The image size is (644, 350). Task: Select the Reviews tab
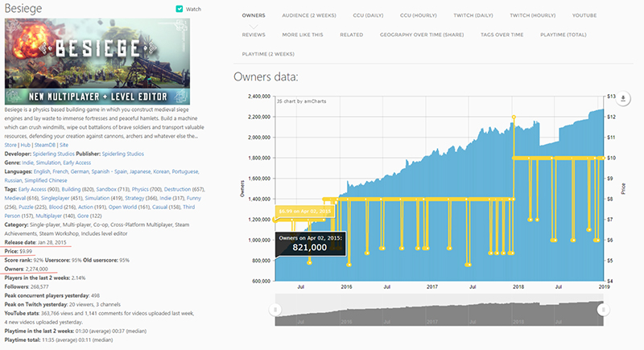tap(254, 35)
